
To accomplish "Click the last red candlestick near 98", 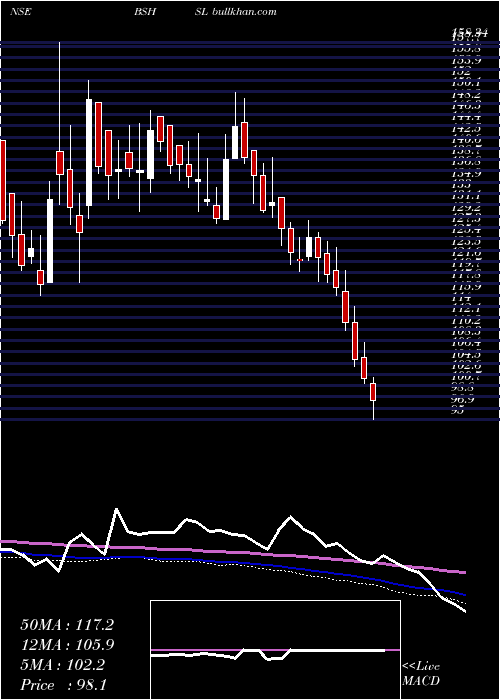I will point(373,392).
